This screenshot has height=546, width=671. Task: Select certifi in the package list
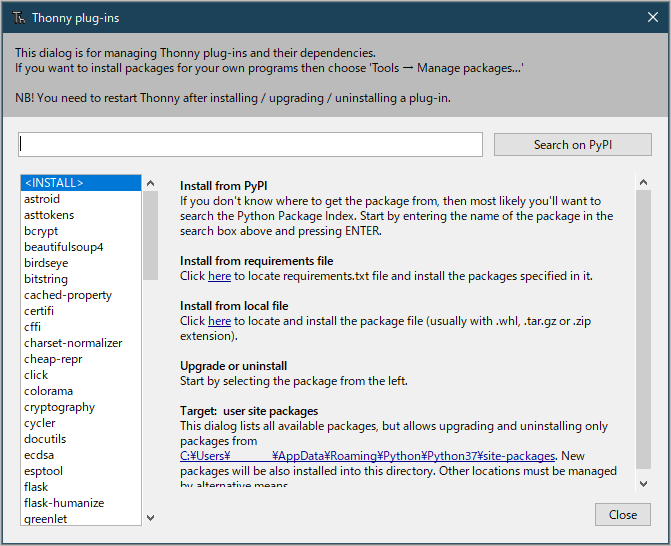click(80, 311)
